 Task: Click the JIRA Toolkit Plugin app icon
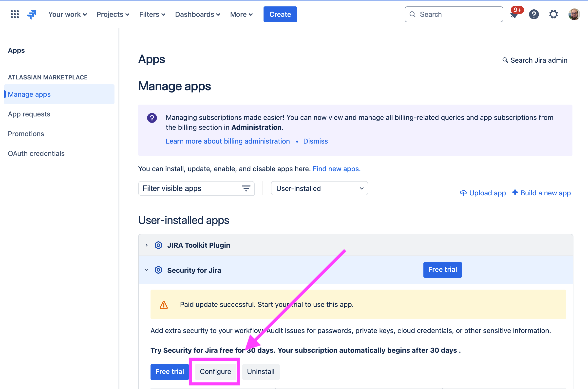(x=158, y=245)
